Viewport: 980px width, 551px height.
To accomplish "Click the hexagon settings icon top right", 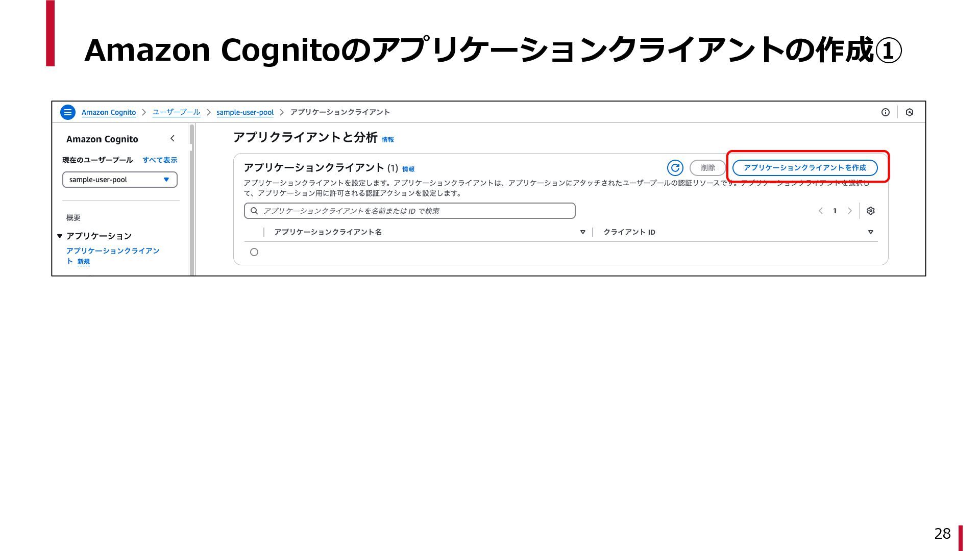I will (x=910, y=112).
